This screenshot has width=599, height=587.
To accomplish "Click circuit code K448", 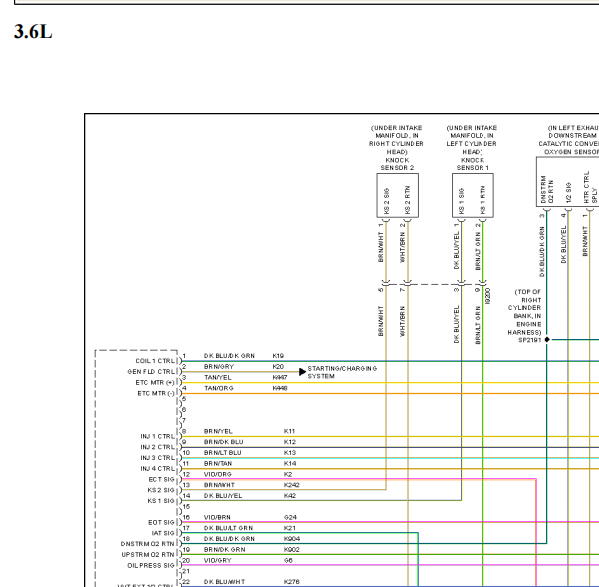I will 280,388.
